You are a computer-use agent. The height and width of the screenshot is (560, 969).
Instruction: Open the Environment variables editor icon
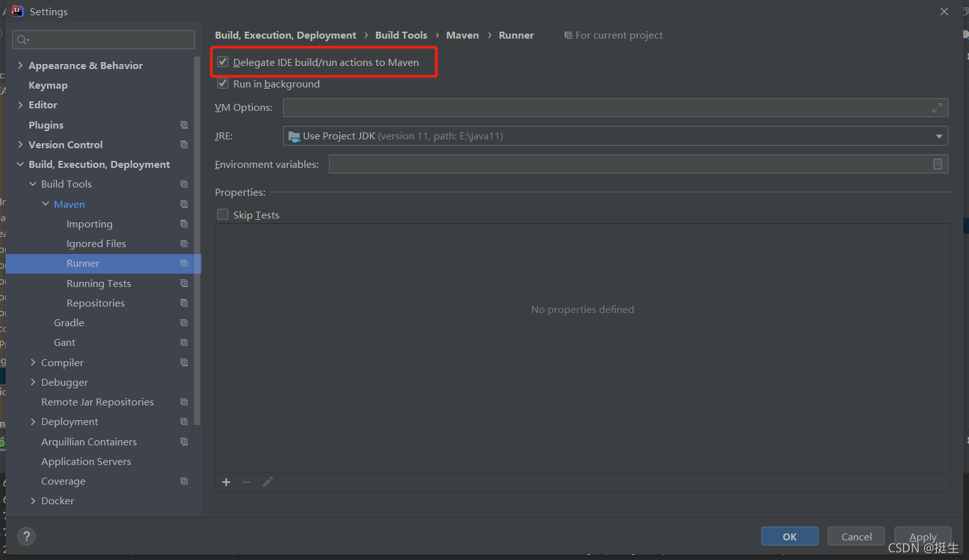[x=937, y=164]
